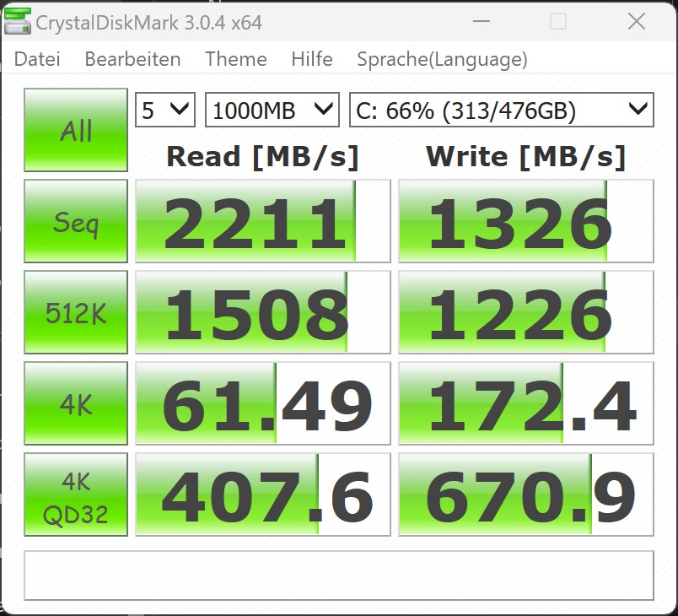The image size is (678, 616).
Task: Click the 4K write result 172.4
Action: (x=526, y=403)
